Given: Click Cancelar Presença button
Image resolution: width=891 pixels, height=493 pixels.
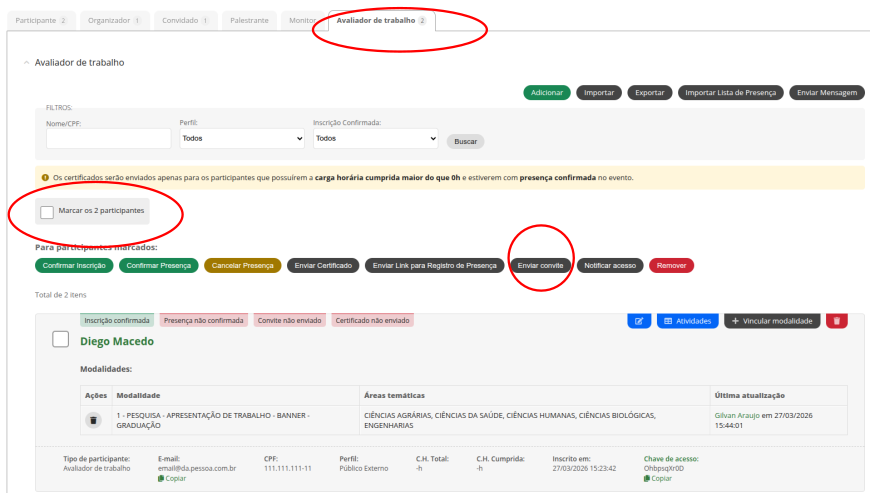Looking at the screenshot, I should pyautogui.click(x=243, y=265).
